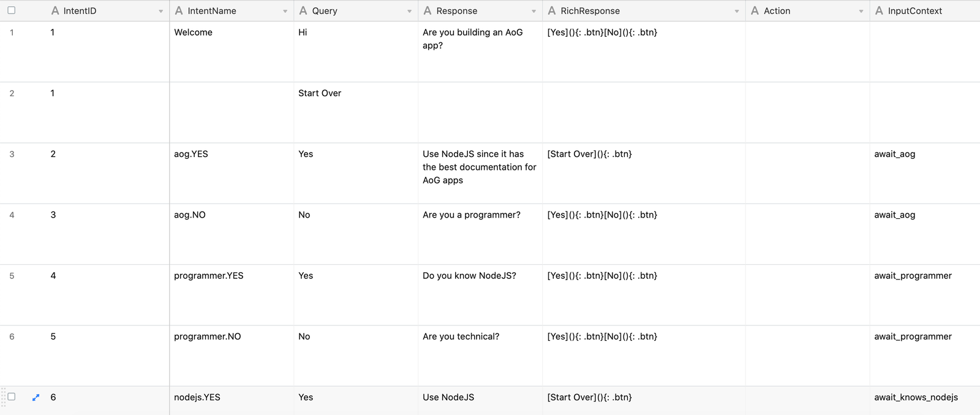Expand row 7 using the blue expand icon
Image resolution: width=980 pixels, height=415 pixels.
(x=36, y=397)
